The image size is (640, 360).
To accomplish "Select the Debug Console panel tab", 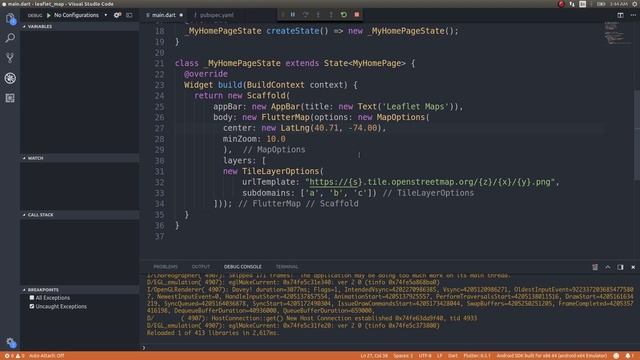I will (x=242, y=267).
